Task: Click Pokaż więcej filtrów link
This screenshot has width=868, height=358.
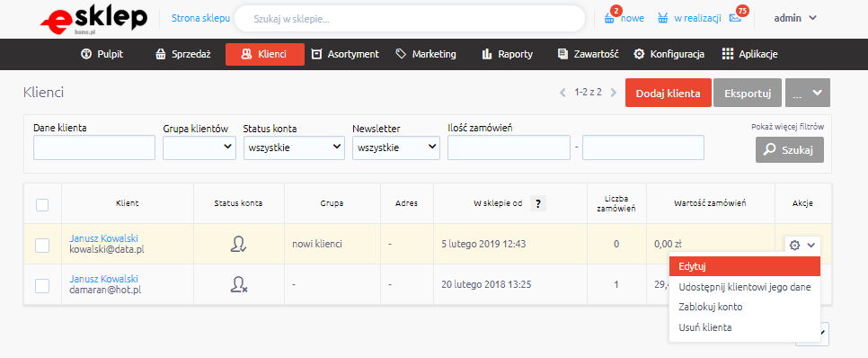Action: pyautogui.click(x=788, y=126)
